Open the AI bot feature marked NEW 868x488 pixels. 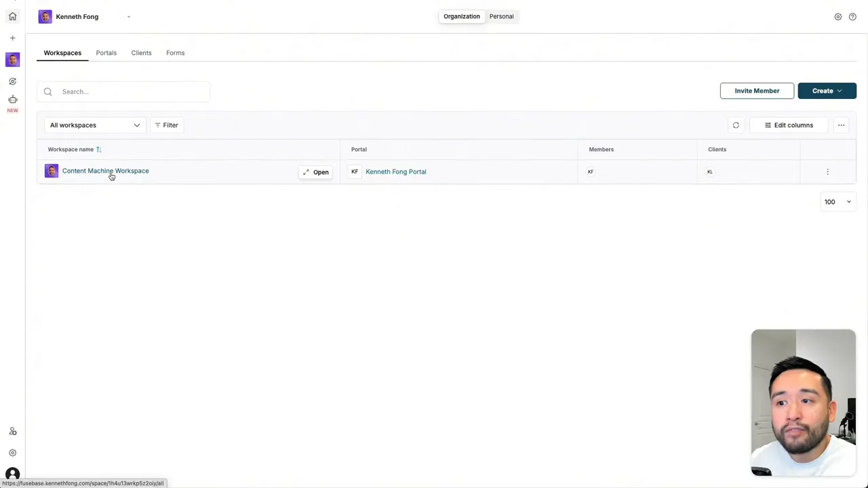click(x=12, y=100)
